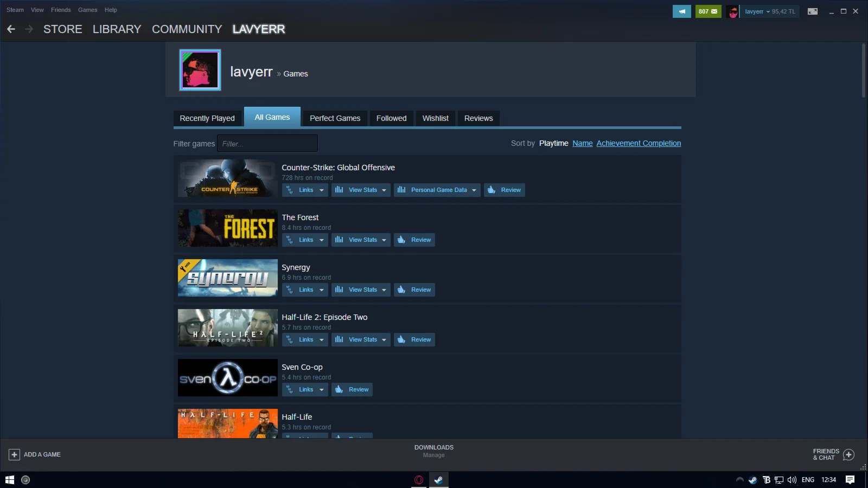Open the volume speaker tray icon
Image resolution: width=868 pixels, height=488 pixels.
[792, 480]
